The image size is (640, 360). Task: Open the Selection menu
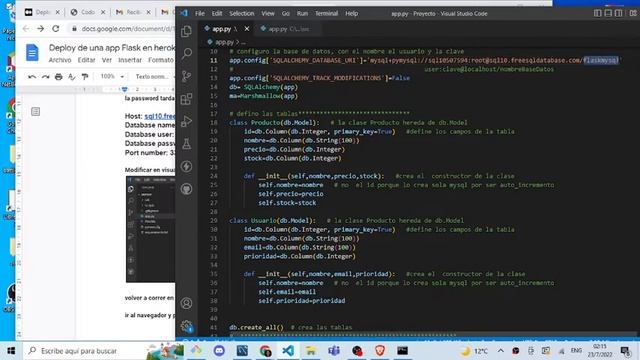(x=241, y=13)
